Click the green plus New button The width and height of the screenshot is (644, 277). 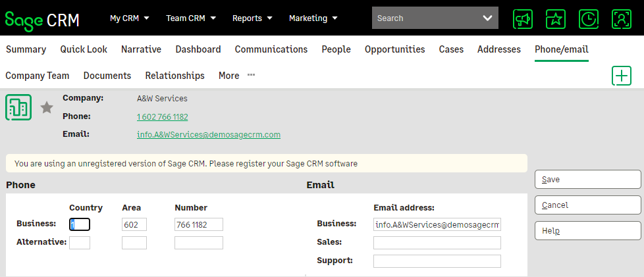click(x=622, y=76)
